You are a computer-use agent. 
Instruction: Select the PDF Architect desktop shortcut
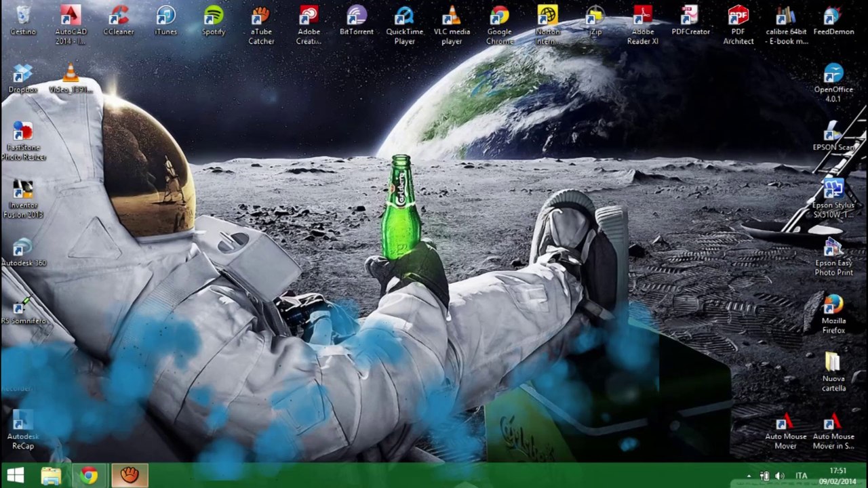[738, 25]
